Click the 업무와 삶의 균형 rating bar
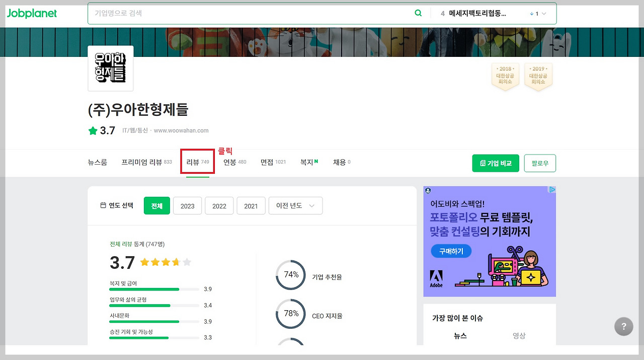 pos(154,306)
